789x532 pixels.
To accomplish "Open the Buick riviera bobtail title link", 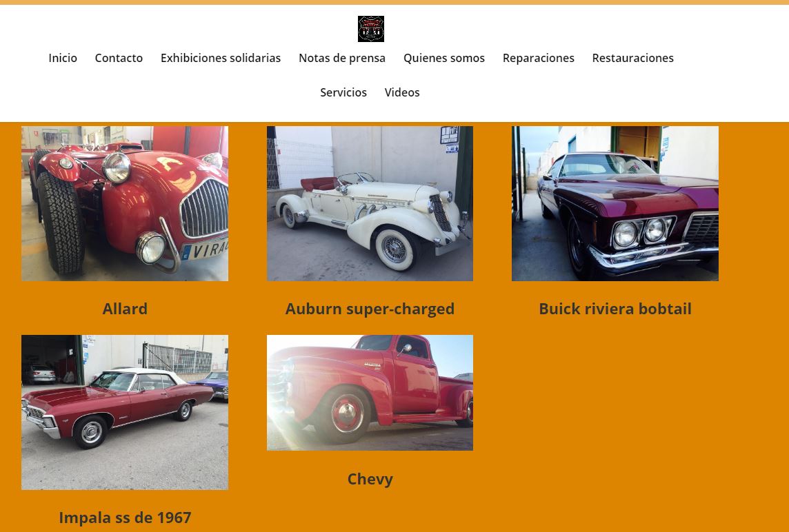I will pos(615,309).
